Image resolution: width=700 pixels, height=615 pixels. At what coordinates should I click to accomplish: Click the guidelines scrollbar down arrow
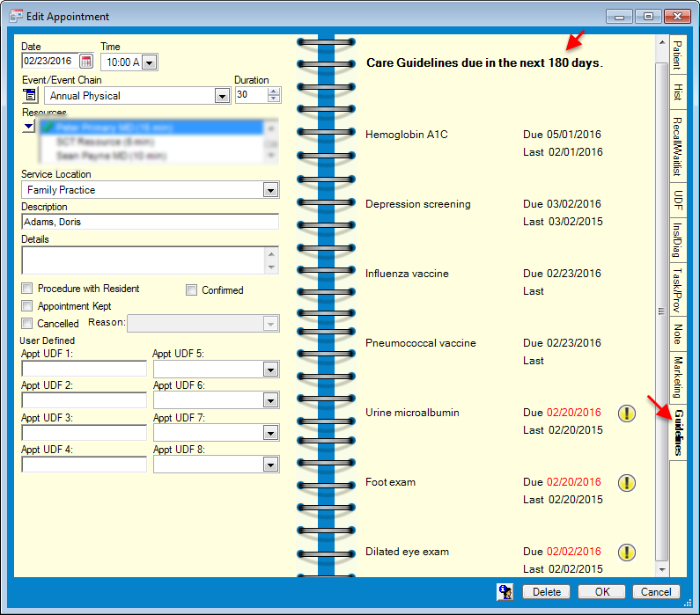pos(662,569)
